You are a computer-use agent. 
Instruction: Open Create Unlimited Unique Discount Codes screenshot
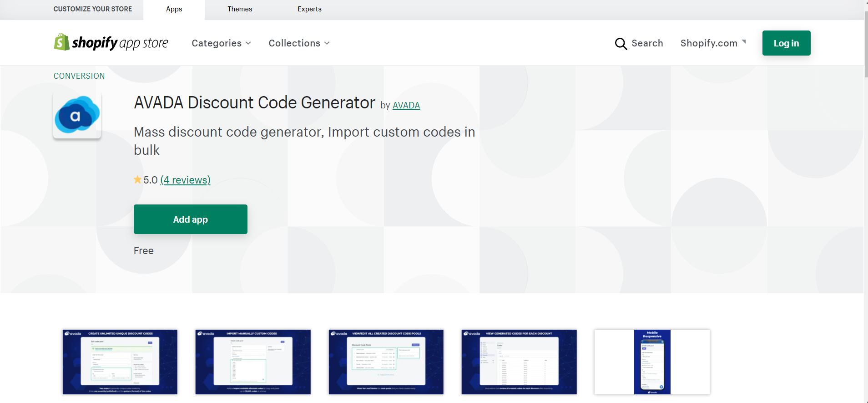120,362
